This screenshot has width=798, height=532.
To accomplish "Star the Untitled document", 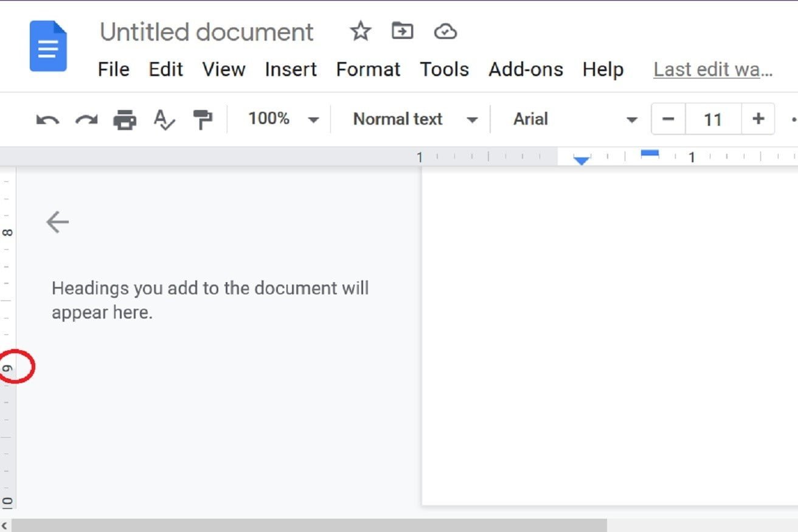I will pyautogui.click(x=361, y=31).
